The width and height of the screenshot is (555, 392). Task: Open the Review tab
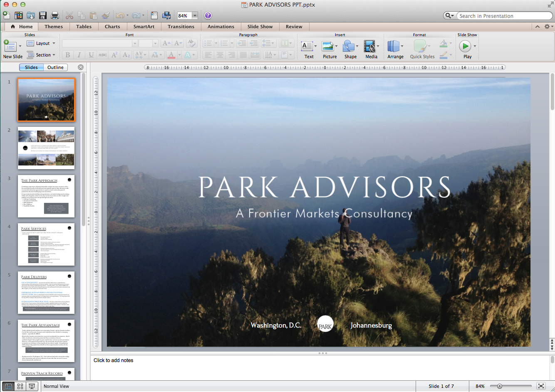[294, 27]
